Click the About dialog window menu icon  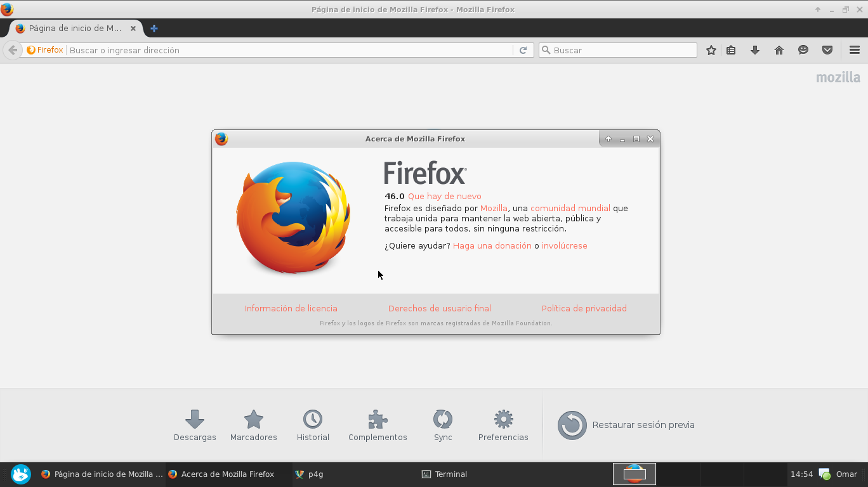tap(221, 139)
